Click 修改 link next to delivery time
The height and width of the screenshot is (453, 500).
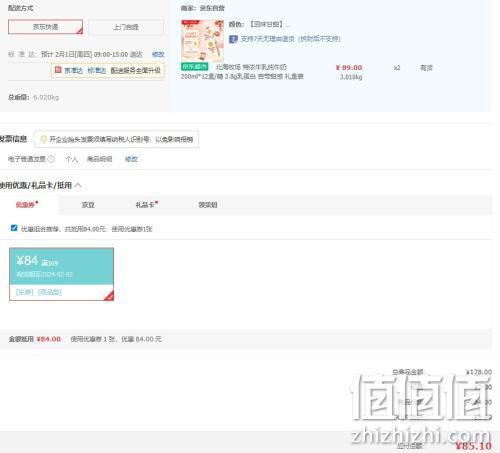158,54
